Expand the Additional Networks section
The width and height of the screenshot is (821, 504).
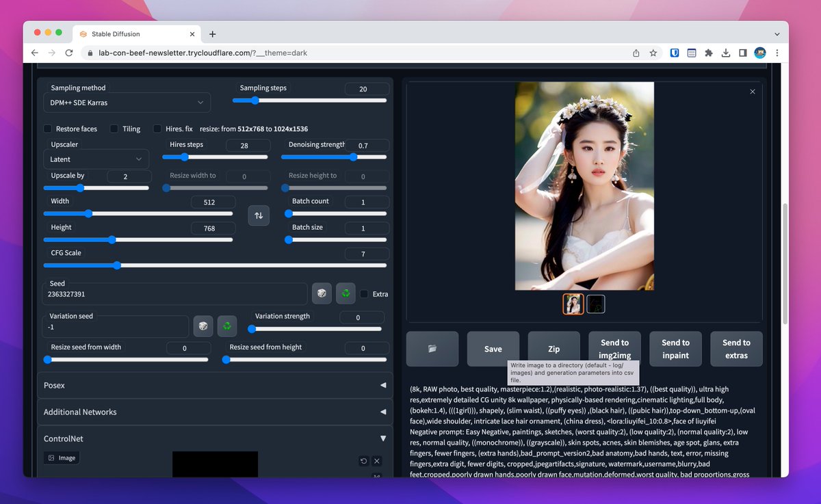click(x=215, y=412)
